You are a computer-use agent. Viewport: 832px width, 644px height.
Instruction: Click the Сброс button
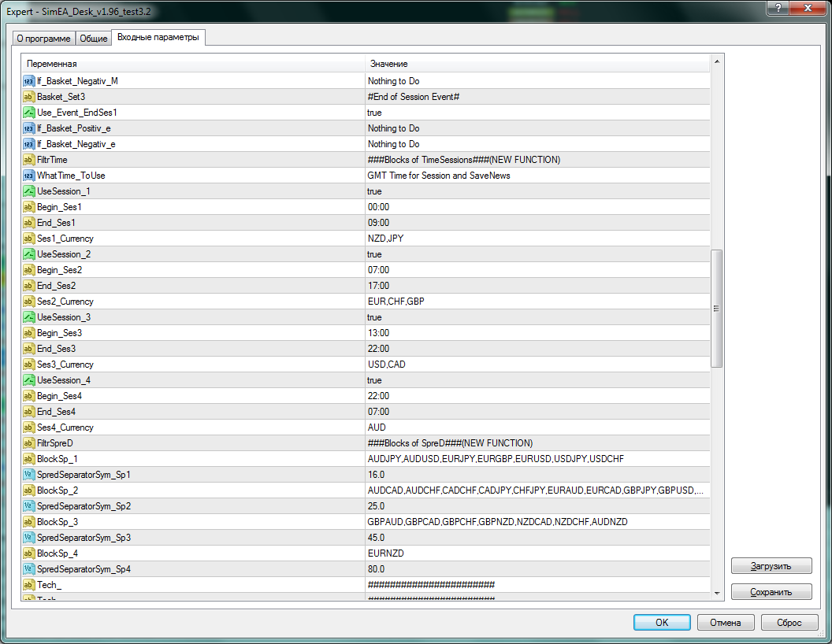point(789,622)
